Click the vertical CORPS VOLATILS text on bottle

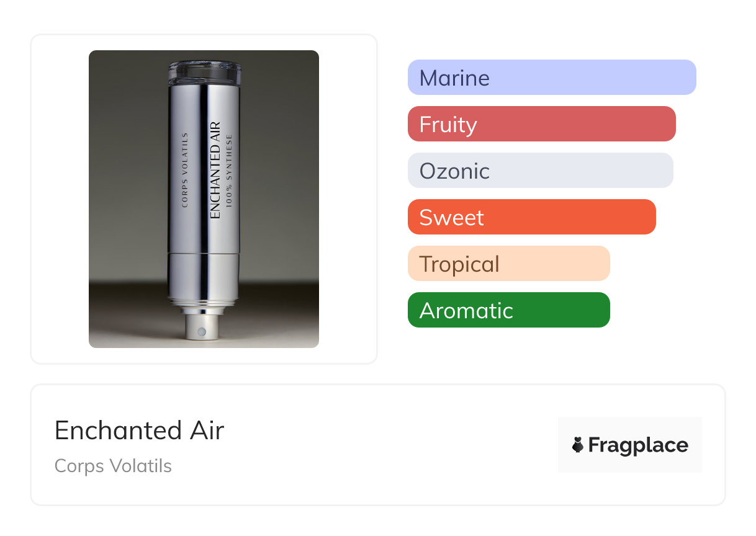[184, 169]
